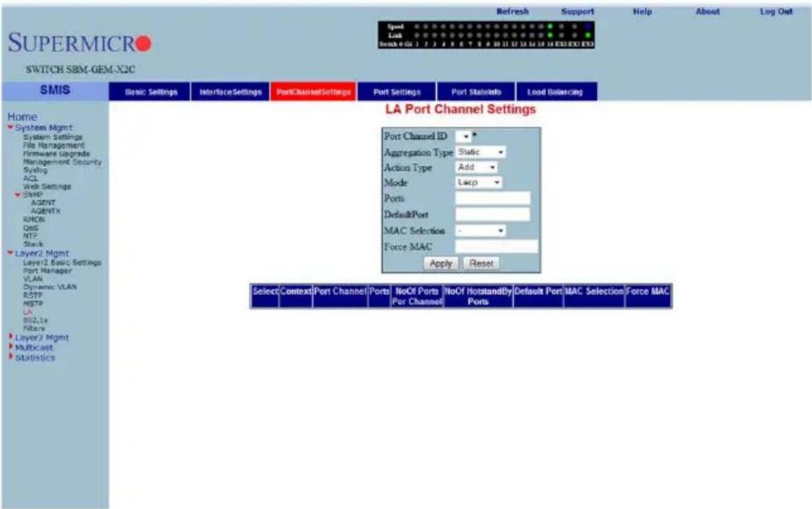Viewport: 812px width, 509px height.
Task: Switch to the Port Settings tab
Action: pos(396,92)
